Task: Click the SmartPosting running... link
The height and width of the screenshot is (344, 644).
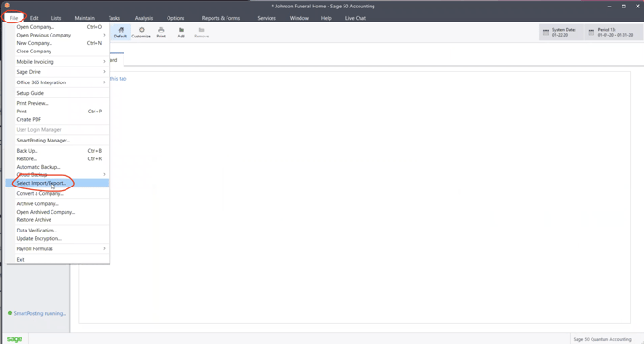Action: (x=39, y=313)
